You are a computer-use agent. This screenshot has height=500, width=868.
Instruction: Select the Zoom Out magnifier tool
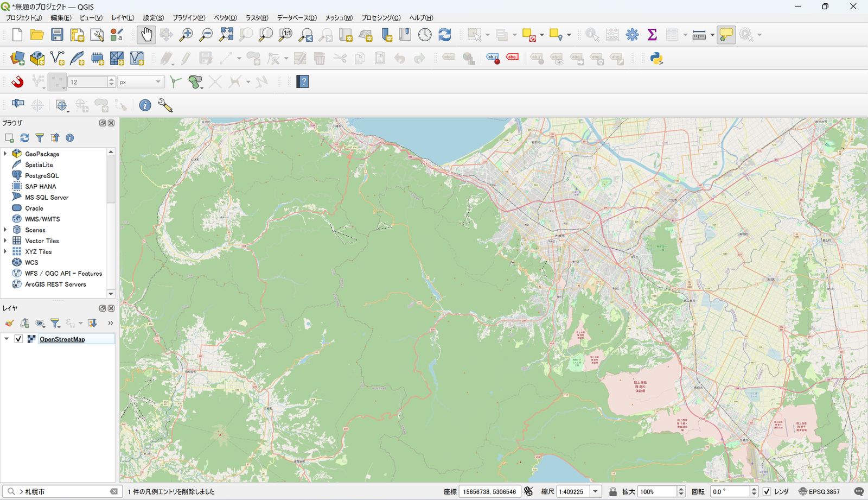206,35
